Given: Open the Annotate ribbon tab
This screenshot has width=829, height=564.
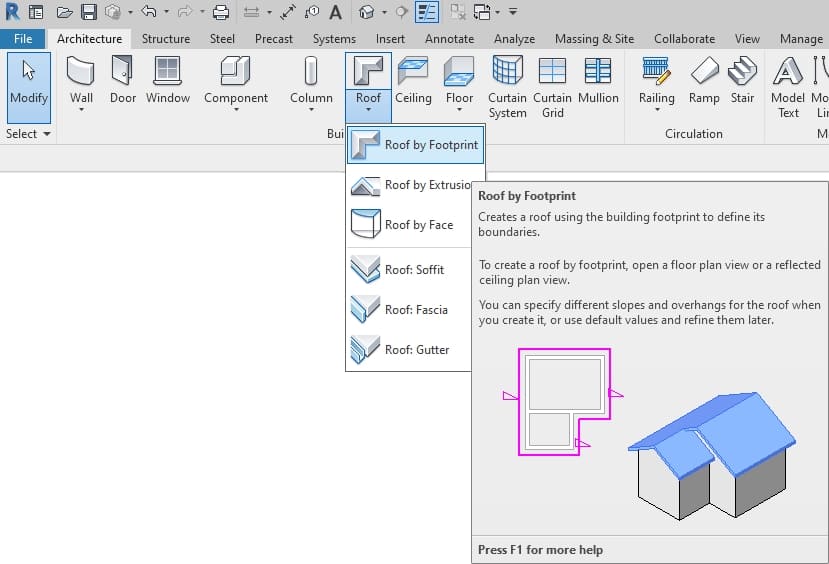Looking at the screenshot, I should coord(449,39).
